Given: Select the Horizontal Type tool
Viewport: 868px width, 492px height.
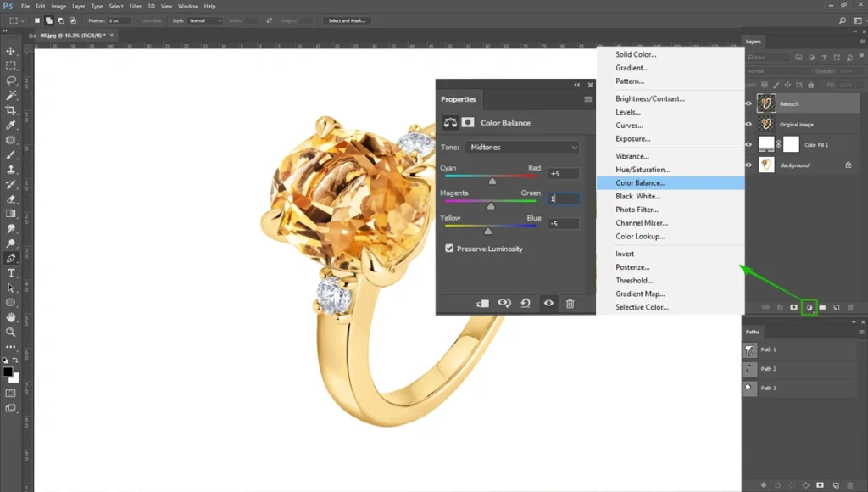Looking at the screenshot, I should pyautogui.click(x=10, y=273).
